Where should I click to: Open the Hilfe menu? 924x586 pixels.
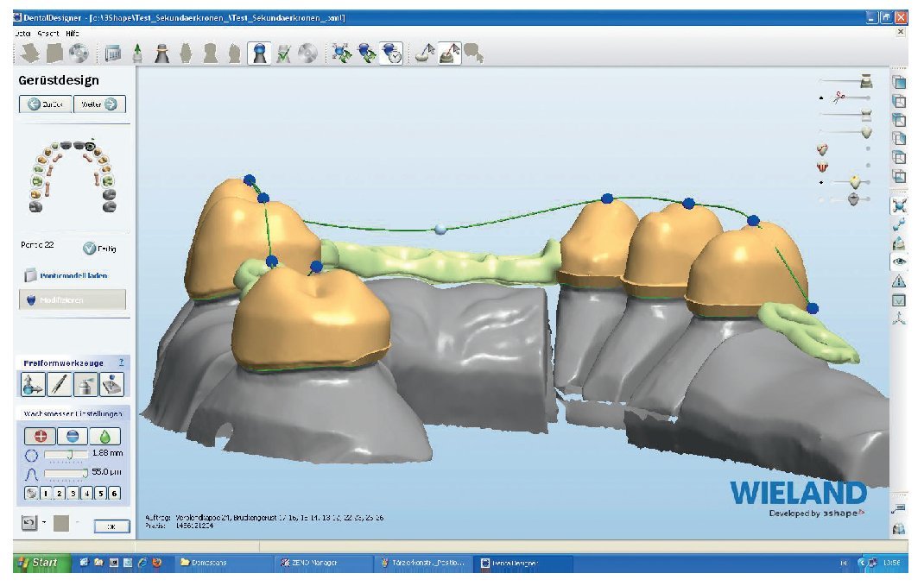pyautogui.click(x=72, y=32)
